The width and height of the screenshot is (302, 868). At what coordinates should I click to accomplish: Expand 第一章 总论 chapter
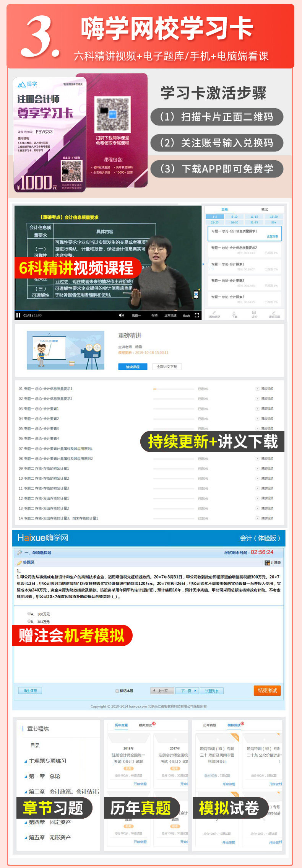point(26,777)
